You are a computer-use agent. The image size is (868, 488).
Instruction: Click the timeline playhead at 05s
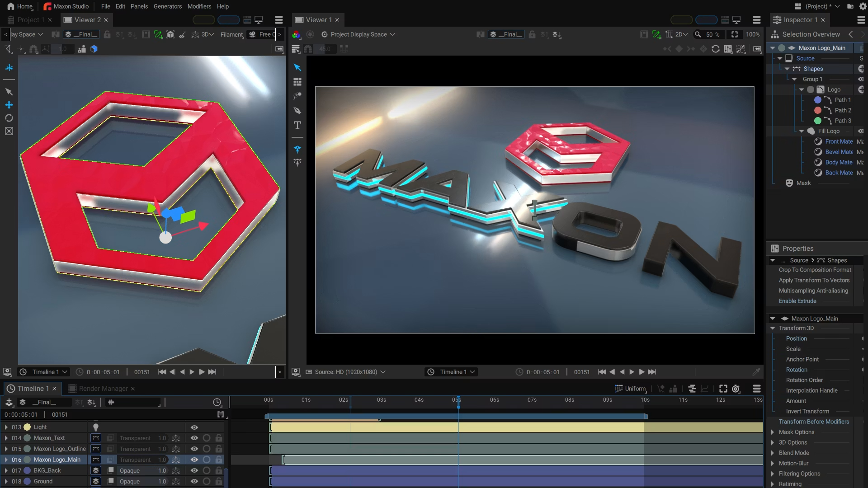pos(458,402)
